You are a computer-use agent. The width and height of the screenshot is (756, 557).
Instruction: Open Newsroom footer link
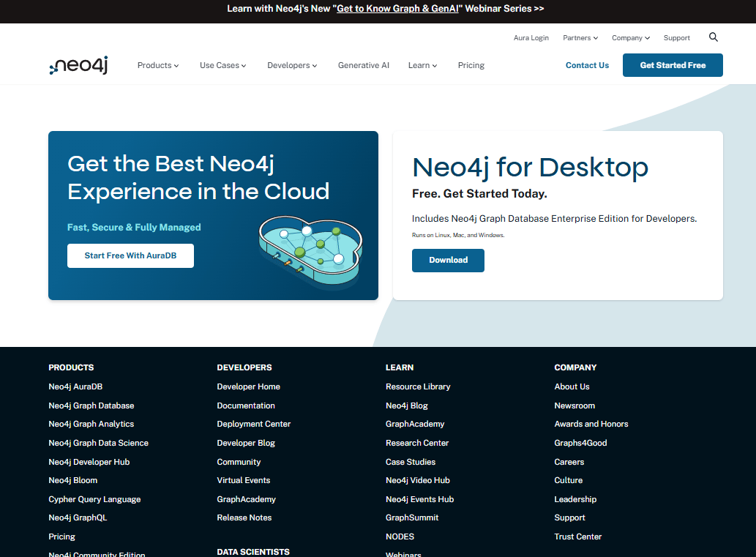(x=575, y=405)
